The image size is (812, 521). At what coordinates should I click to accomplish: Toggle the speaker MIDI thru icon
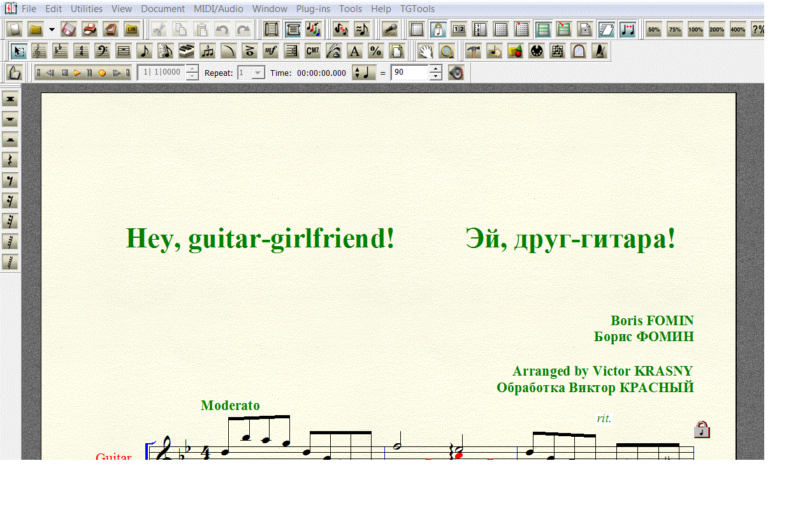point(456,73)
